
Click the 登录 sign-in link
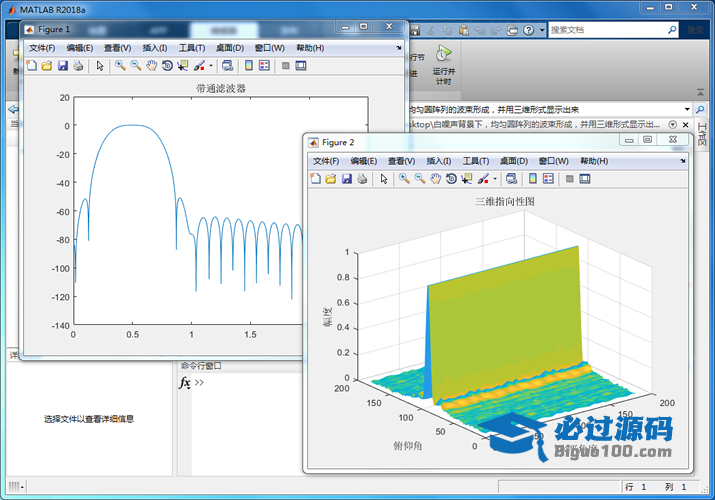click(695, 30)
